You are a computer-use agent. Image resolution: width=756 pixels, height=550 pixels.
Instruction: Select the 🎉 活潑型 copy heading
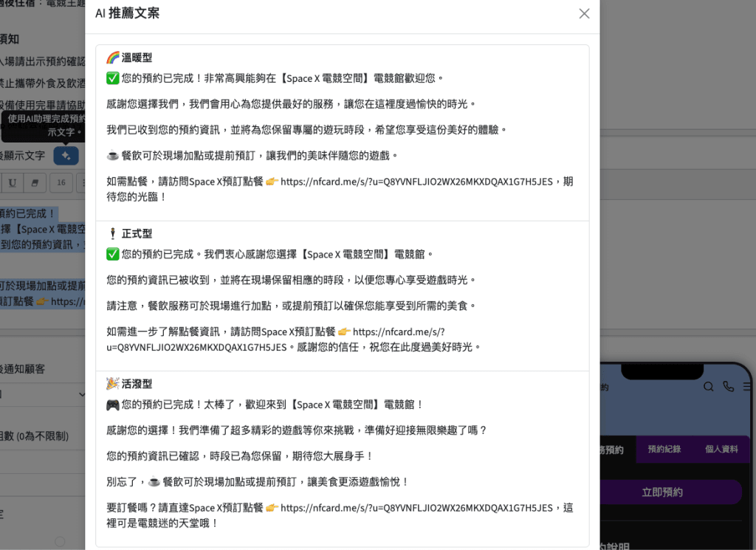coord(129,384)
